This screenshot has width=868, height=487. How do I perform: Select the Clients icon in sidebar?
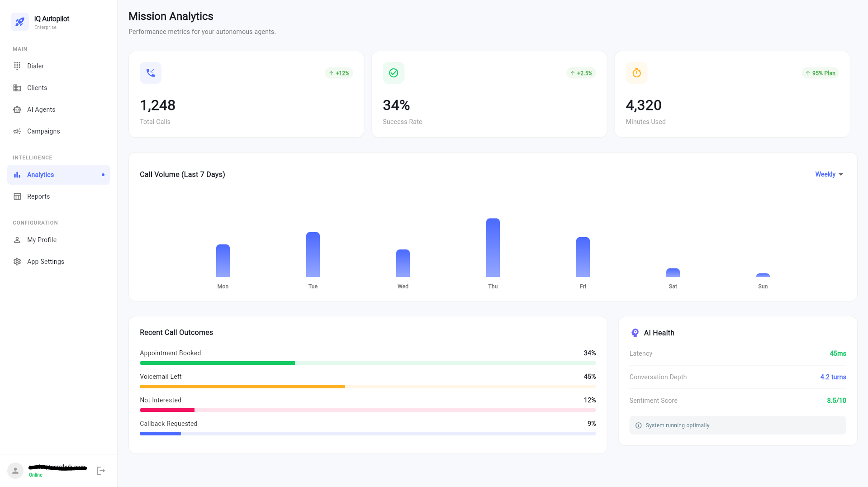[x=17, y=87]
